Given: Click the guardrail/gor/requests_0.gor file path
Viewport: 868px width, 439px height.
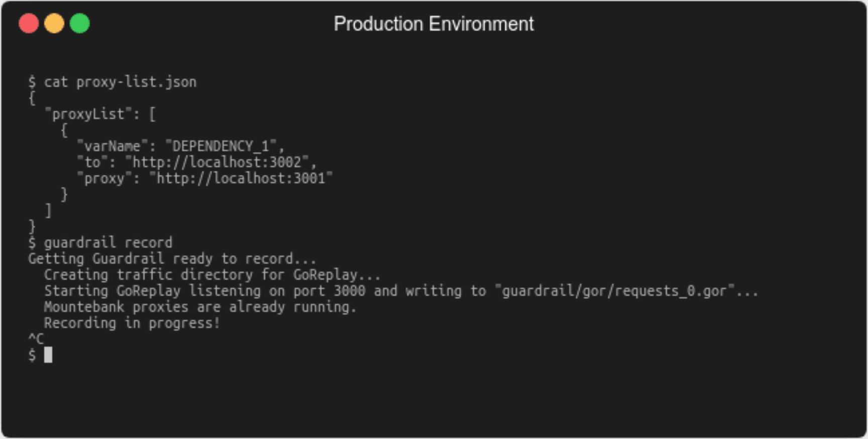Looking at the screenshot, I should (x=614, y=291).
